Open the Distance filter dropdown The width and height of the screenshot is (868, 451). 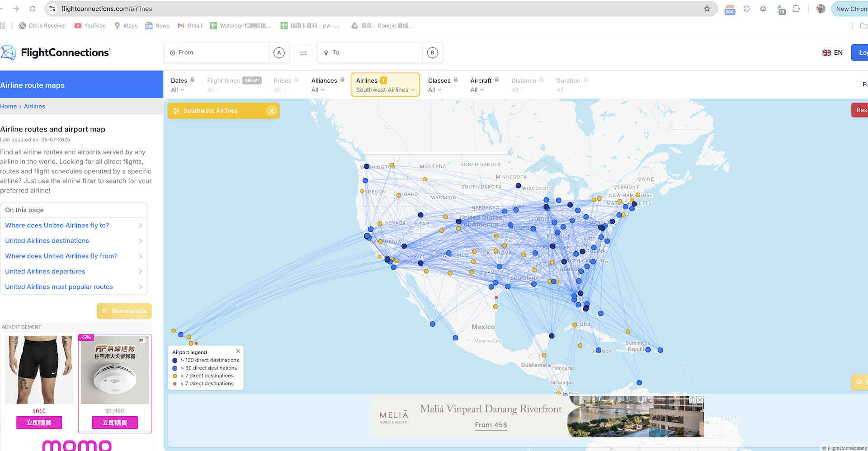click(528, 85)
